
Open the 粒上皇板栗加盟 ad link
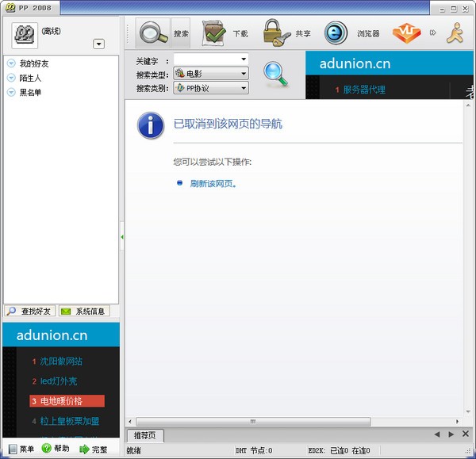point(70,421)
